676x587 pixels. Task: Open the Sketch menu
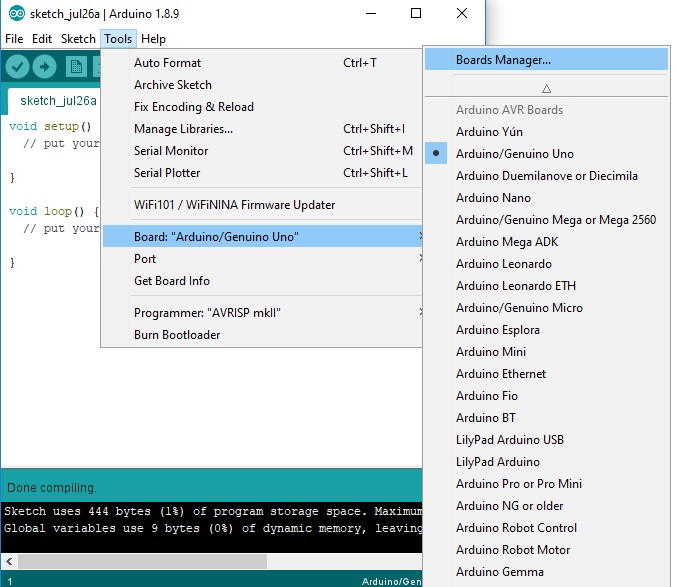[78, 39]
